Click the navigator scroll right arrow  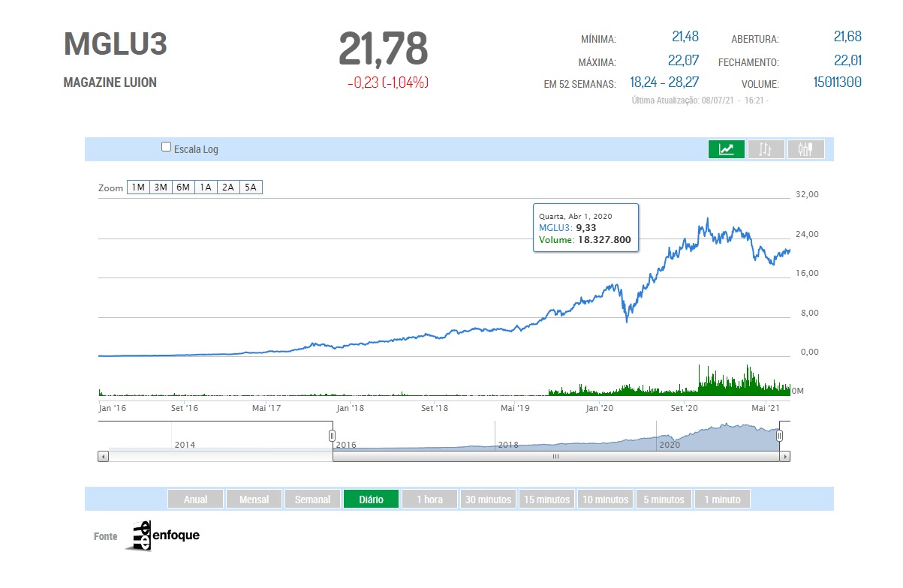point(785,456)
